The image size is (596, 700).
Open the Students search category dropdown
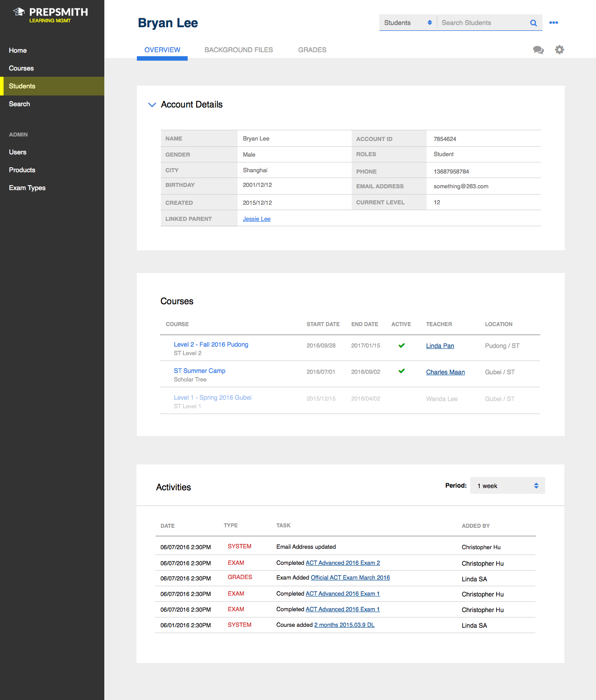(408, 23)
